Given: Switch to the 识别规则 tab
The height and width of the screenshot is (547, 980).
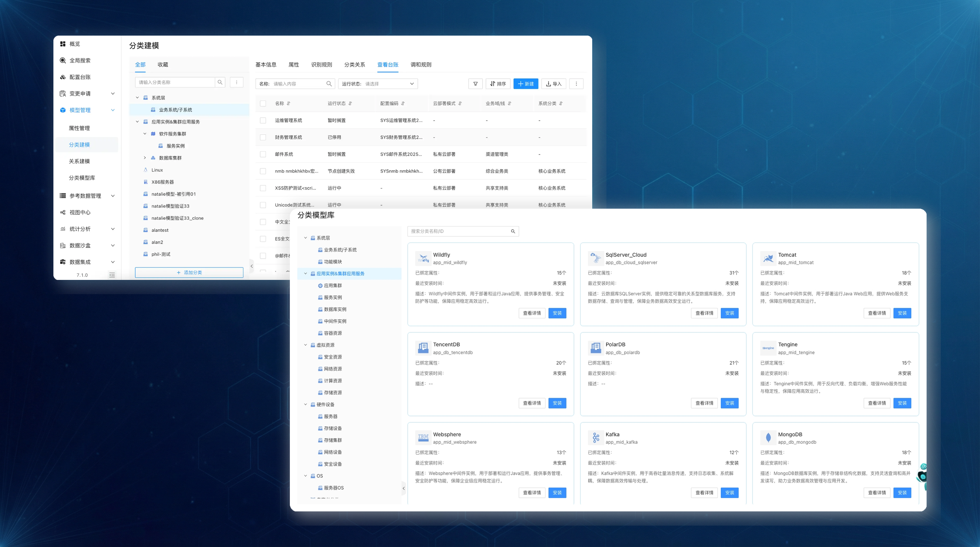Looking at the screenshot, I should coord(322,65).
